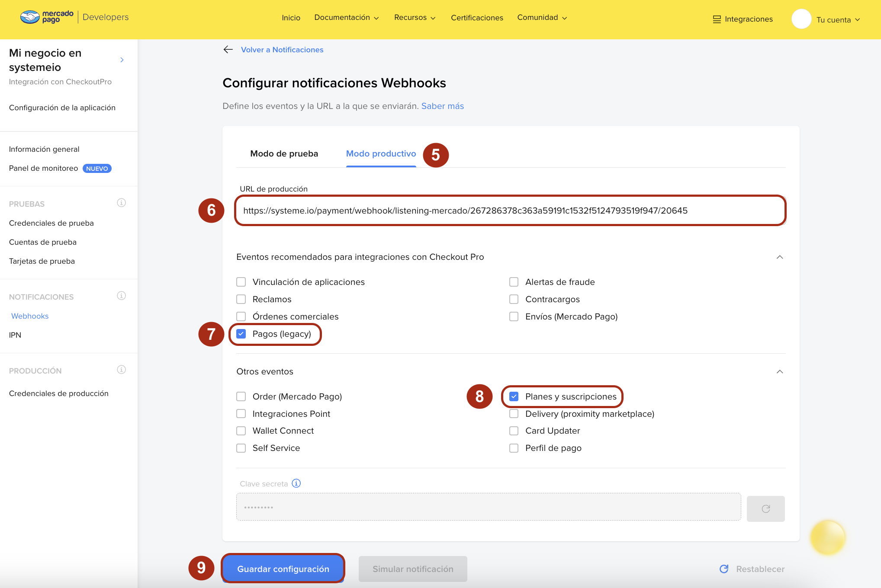Viewport: 881px width, 588px height.
Task: Toggle Envíos (Mercado Pago) checkbox
Action: [x=514, y=316]
